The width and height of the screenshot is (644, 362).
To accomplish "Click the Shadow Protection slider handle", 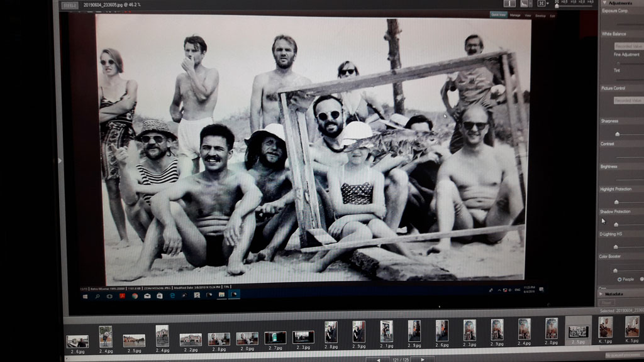I will [x=616, y=224].
